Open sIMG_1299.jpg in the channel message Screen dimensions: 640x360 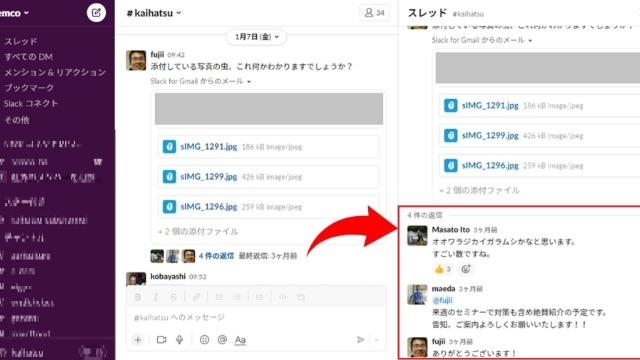click(209, 177)
